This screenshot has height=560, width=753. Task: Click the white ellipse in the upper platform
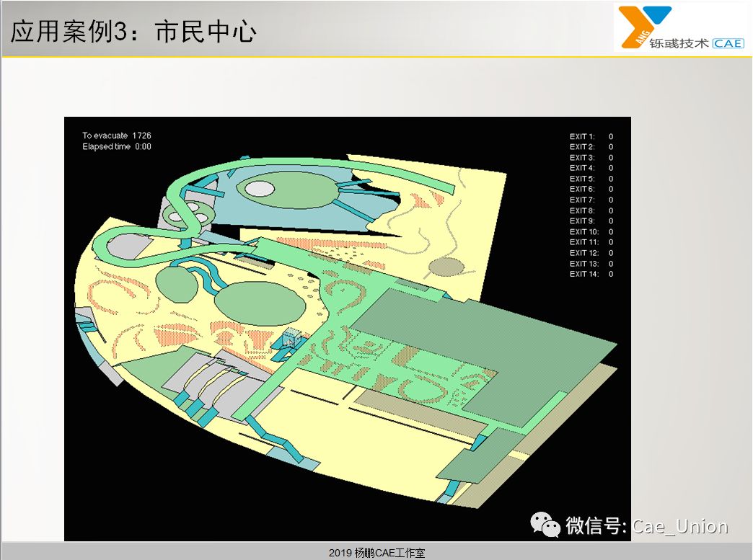click(x=260, y=189)
